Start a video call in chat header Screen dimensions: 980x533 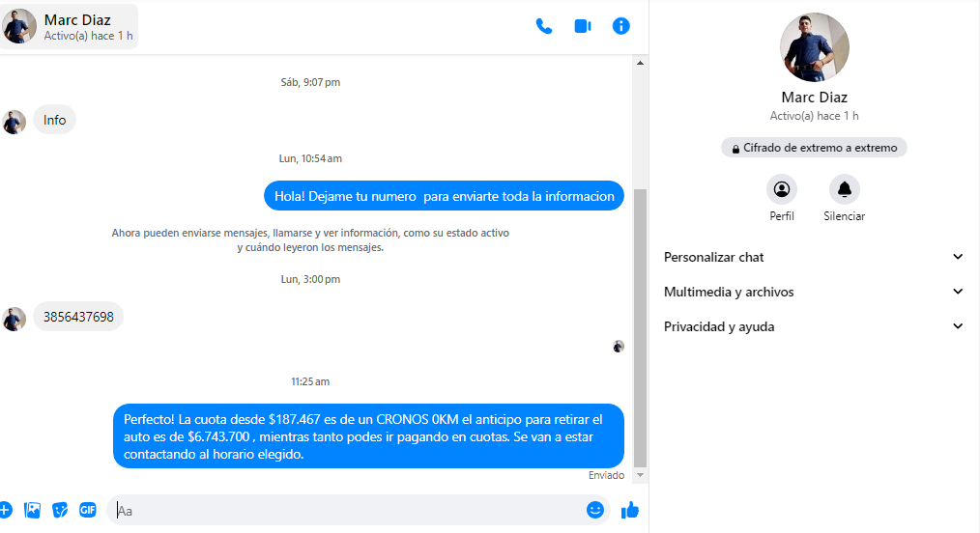(582, 26)
